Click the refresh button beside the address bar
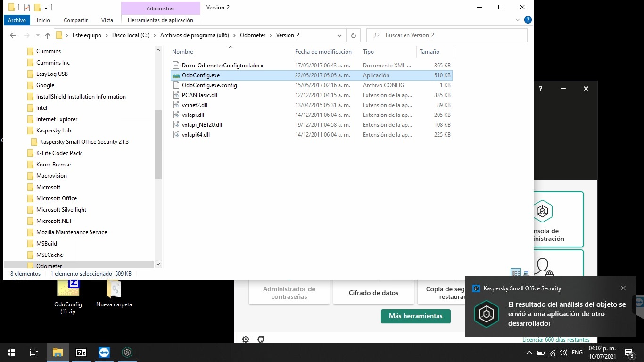 click(x=353, y=35)
